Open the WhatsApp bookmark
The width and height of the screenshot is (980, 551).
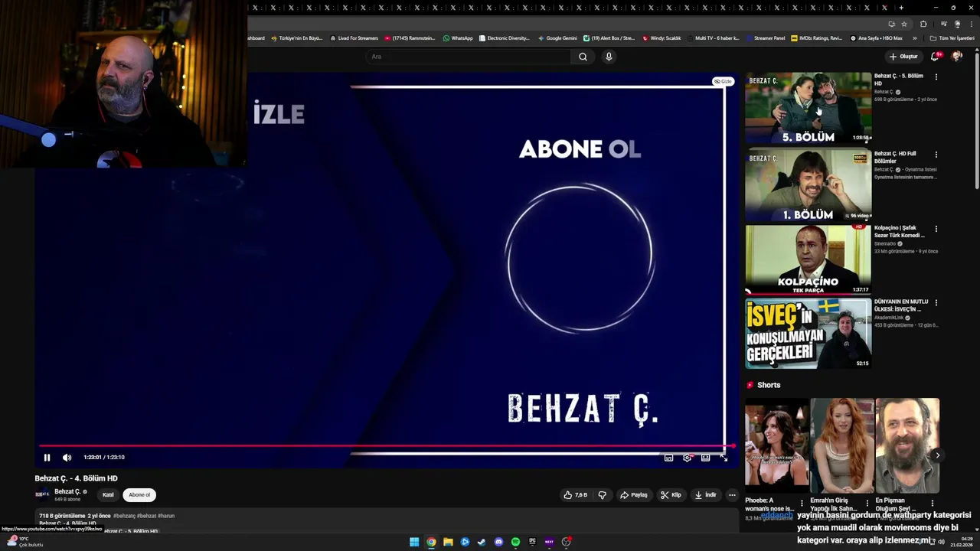pos(458,37)
